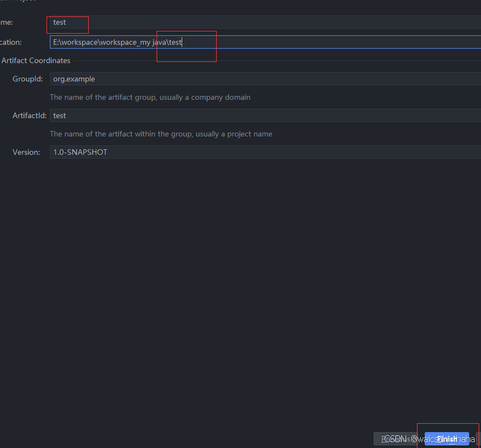Click the Finish button
The height and width of the screenshot is (448, 481).
tap(447, 438)
